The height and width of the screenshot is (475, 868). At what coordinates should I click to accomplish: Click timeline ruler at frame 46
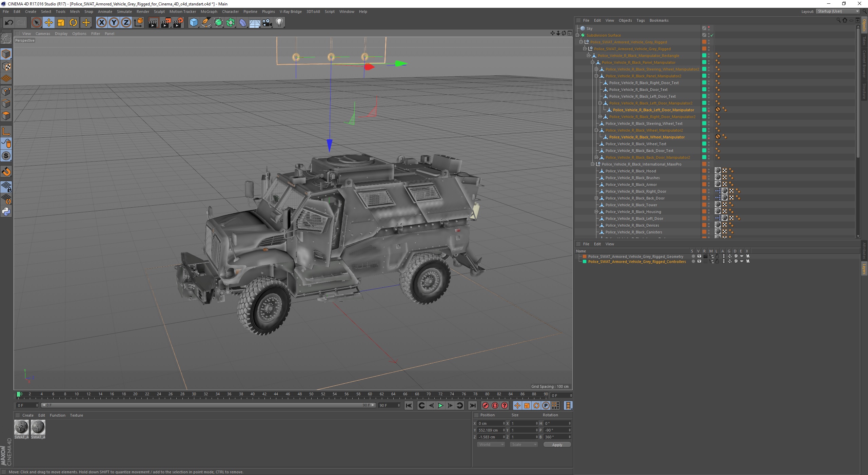(x=288, y=395)
